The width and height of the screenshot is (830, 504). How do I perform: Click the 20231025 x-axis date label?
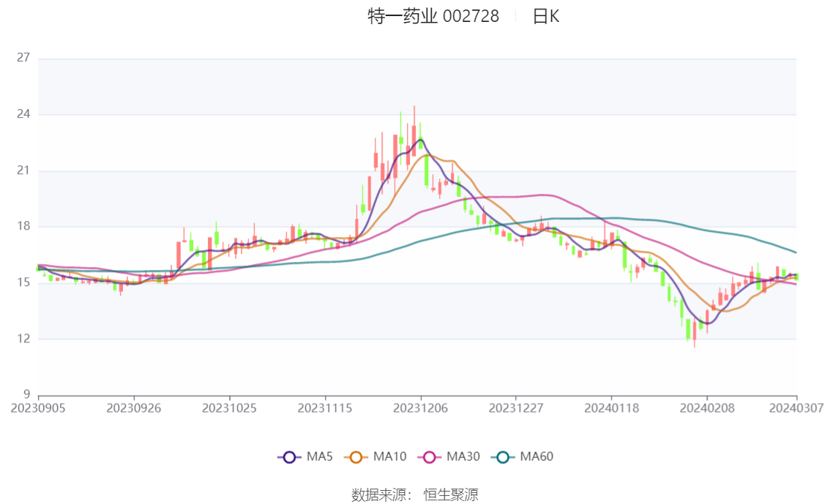(x=229, y=408)
